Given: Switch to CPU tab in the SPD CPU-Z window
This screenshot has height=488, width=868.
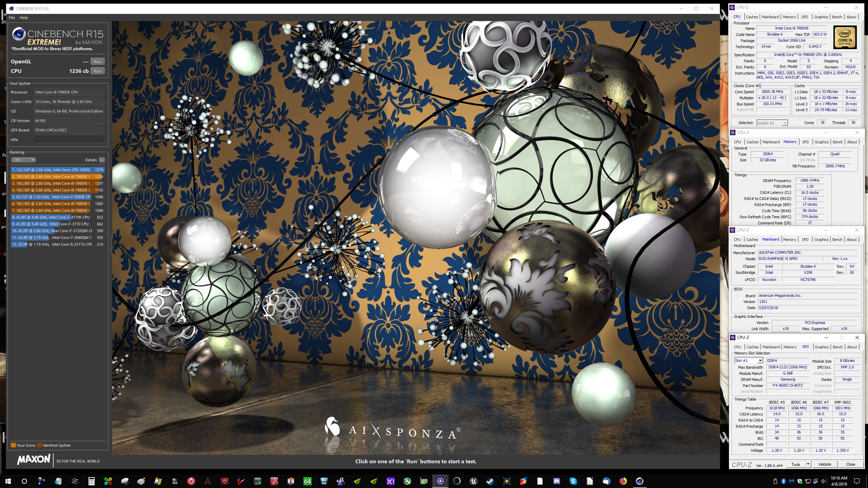Looking at the screenshot, I should [737, 347].
